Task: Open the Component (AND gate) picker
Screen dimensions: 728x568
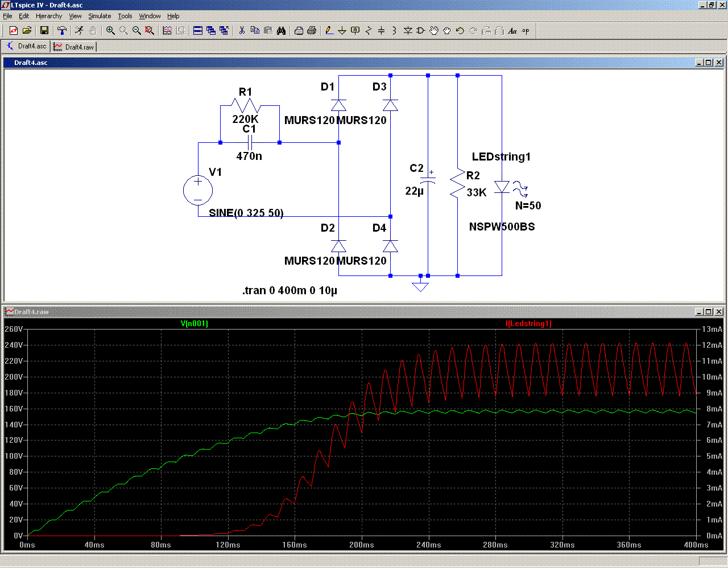Action: click(421, 31)
